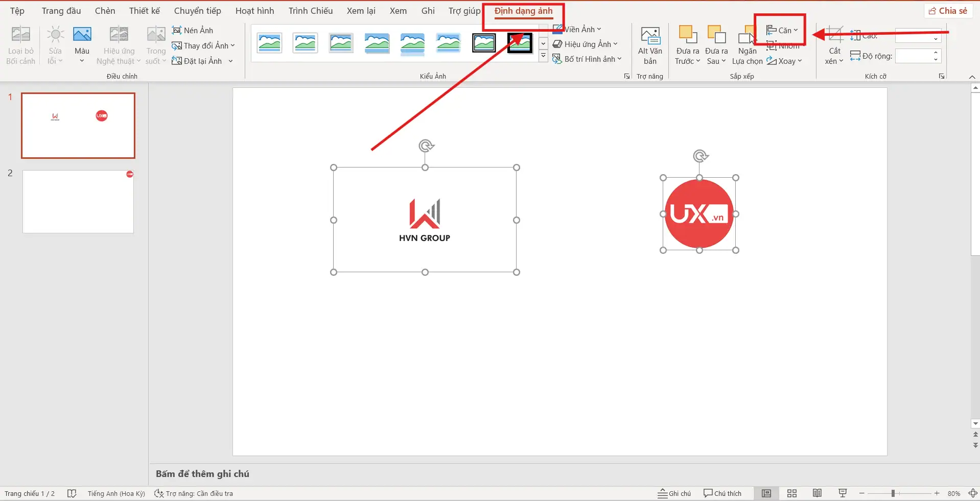Screen dimensions: 980x501
Task: Open the Hiệu ứng Ảnh dropdown
Action: (x=586, y=44)
